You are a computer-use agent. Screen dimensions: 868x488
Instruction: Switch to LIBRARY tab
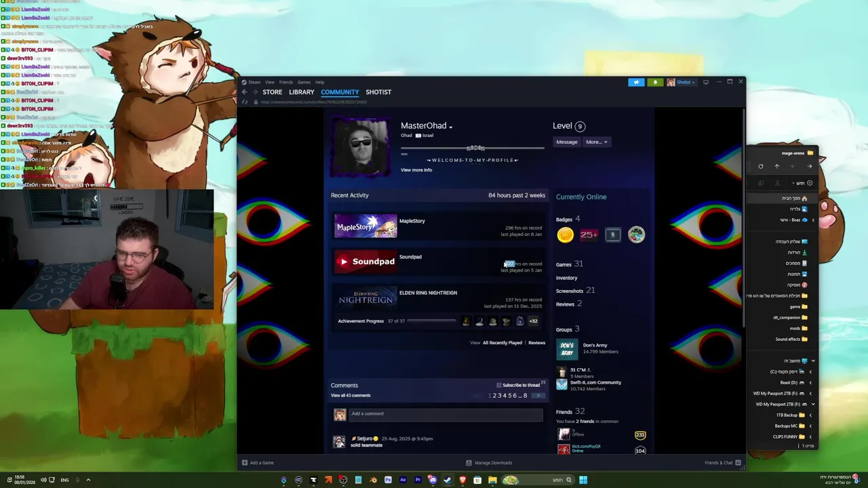click(x=302, y=92)
